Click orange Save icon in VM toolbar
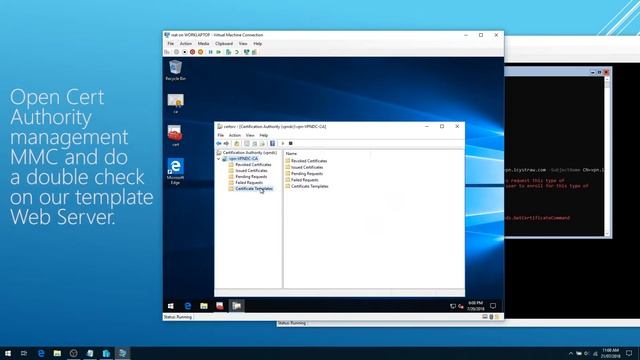640x360 pixels. [x=200, y=52]
